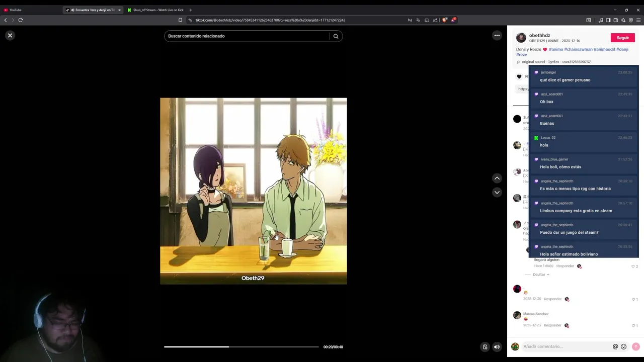Open the #chainsawman hashtag
The width and height of the screenshot is (644, 362).
[x=578, y=49]
